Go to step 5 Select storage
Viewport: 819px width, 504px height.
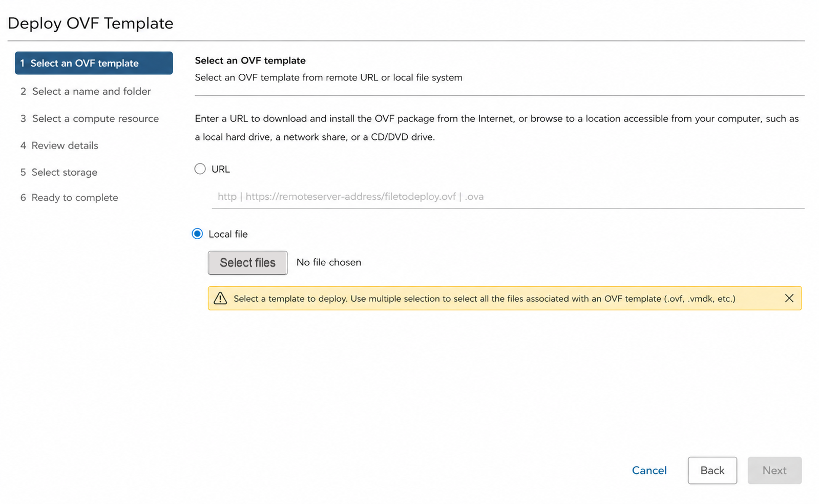pyautogui.click(x=59, y=172)
